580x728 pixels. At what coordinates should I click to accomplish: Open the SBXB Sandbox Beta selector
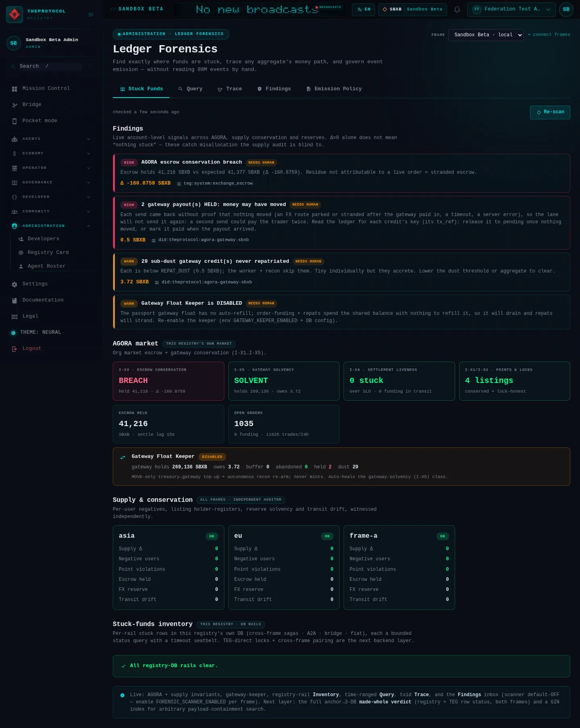pyautogui.click(x=412, y=9)
